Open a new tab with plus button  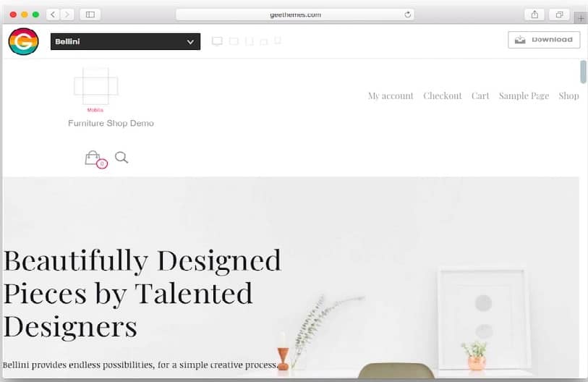tap(581, 17)
